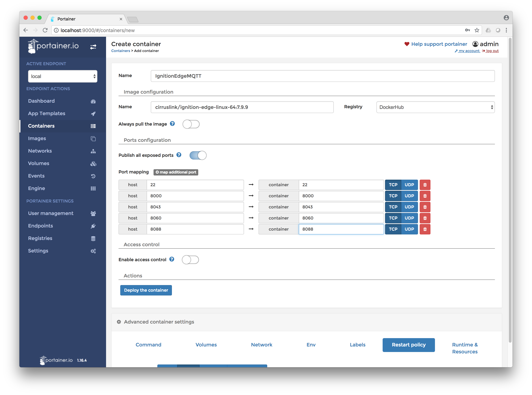Select TCP for port 8043 mapping
The width and height of the screenshot is (532, 395).
point(393,207)
